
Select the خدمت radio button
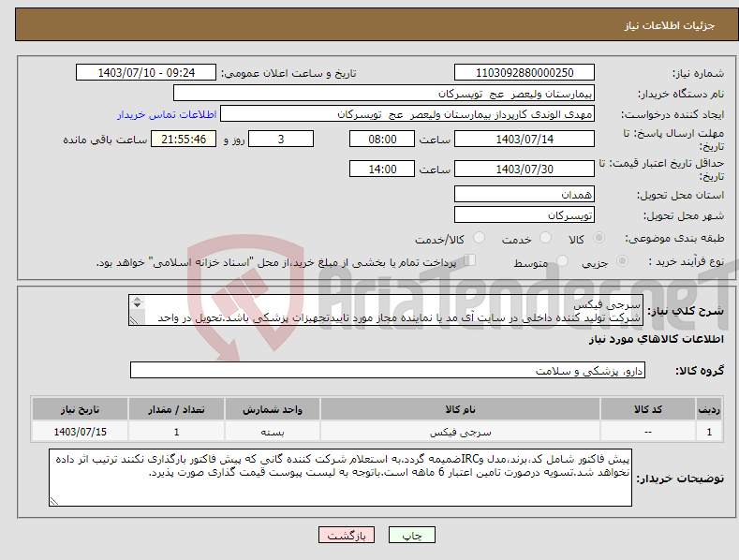[x=545, y=238]
